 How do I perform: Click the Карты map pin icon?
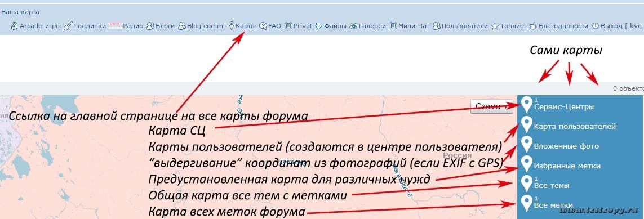tap(231, 26)
